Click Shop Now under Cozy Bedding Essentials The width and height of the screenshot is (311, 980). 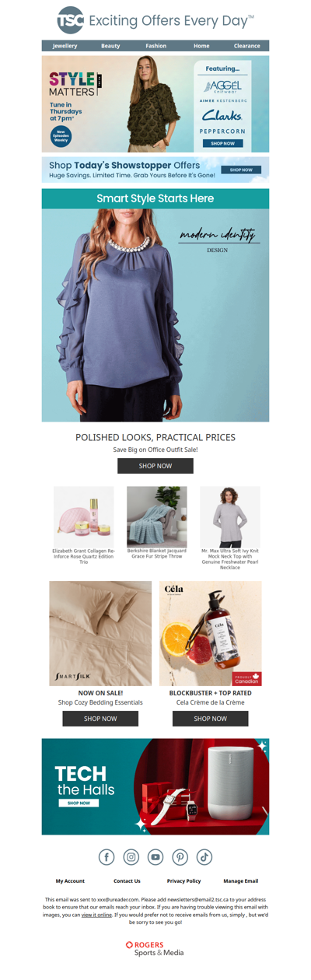pyautogui.click(x=100, y=719)
